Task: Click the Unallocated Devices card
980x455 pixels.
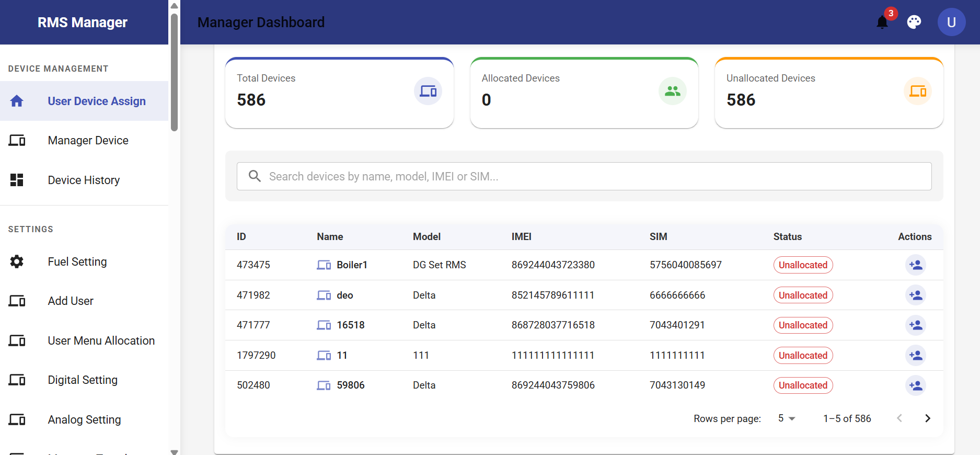Action: pyautogui.click(x=829, y=93)
